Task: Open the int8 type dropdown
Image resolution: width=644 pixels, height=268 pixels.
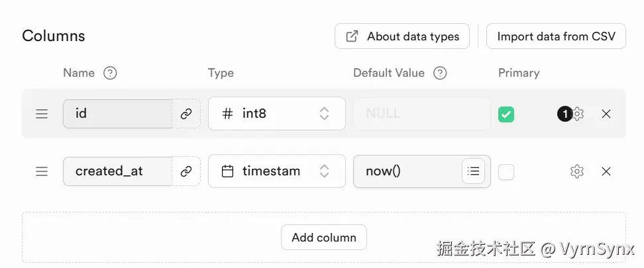Action: pos(276,114)
